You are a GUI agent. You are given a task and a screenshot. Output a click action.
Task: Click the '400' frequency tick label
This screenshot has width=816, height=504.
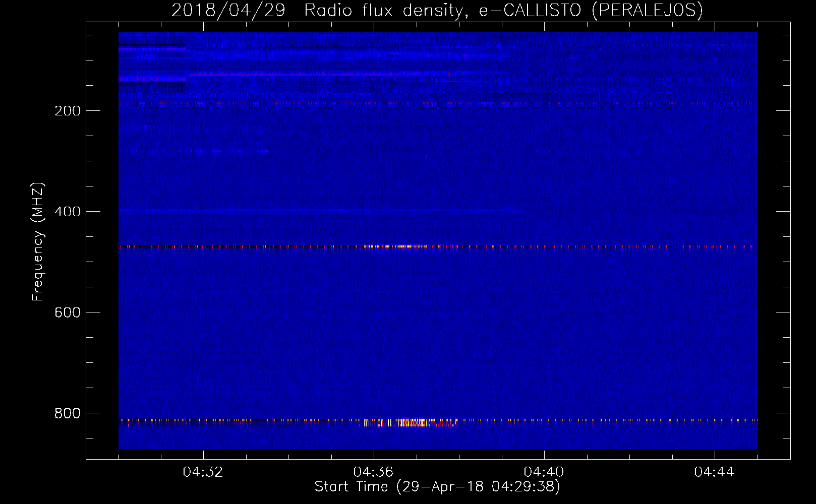(68, 212)
